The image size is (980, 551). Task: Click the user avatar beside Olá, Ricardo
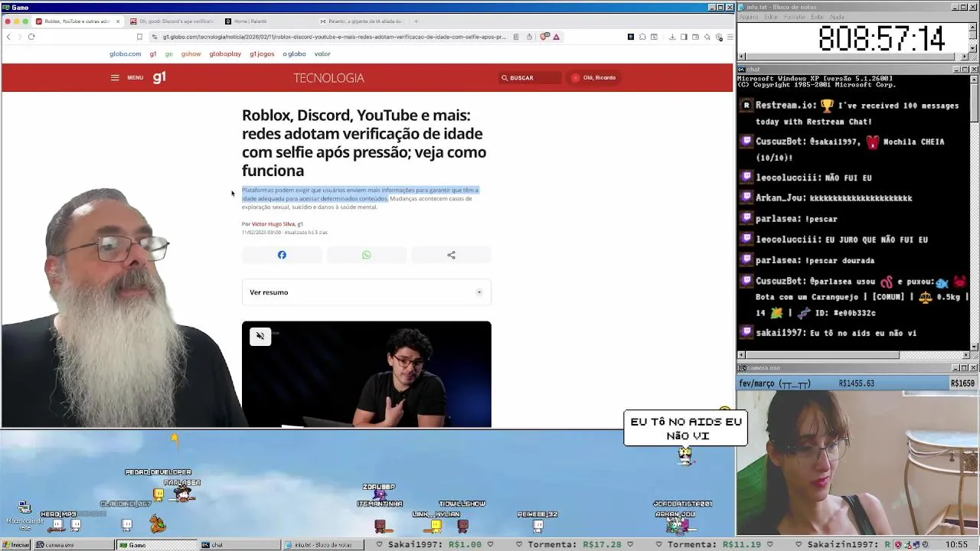click(576, 77)
